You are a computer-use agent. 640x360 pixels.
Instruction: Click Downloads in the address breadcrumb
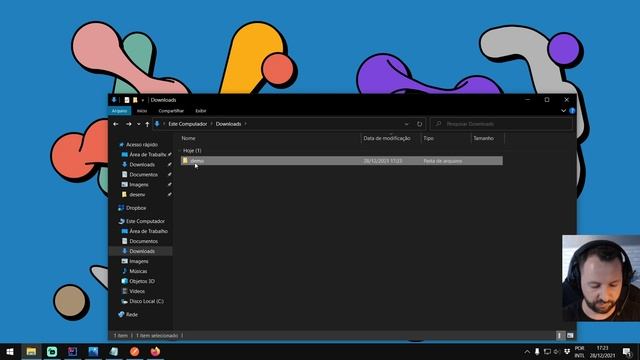(x=229, y=124)
